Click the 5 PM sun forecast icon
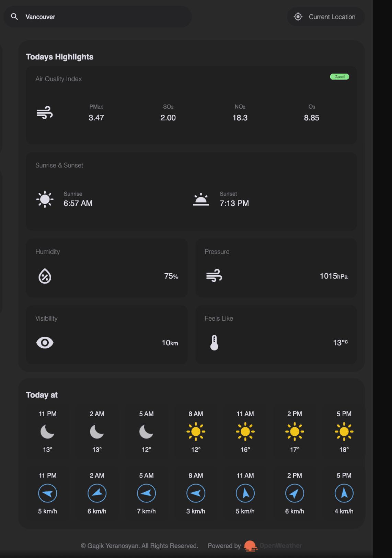Screen dimensions: 392x558 pyautogui.click(x=344, y=432)
